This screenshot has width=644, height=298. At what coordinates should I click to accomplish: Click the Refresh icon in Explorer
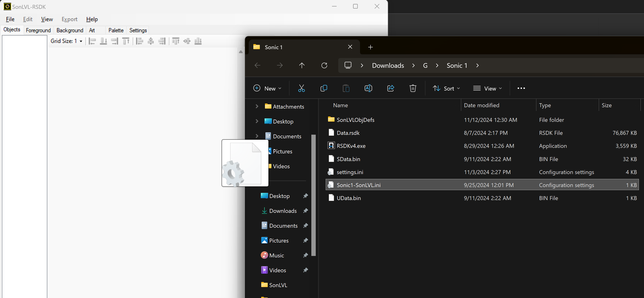324,65
